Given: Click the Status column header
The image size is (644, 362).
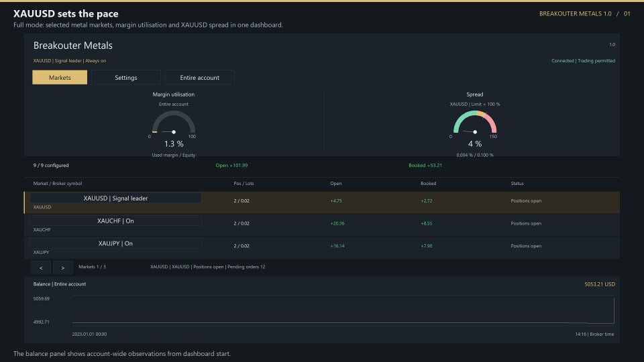Looking at the screenshot, I should 517,184.
